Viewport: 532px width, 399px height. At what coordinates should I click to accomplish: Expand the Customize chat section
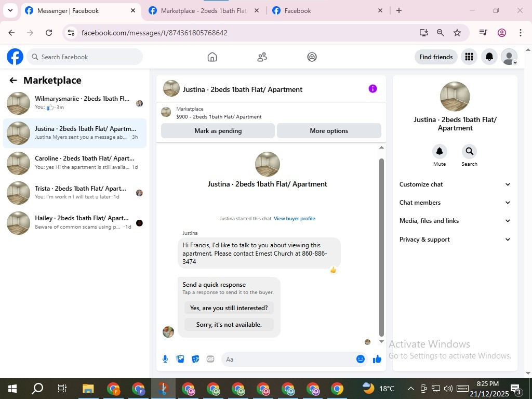[x=455, y=184]
